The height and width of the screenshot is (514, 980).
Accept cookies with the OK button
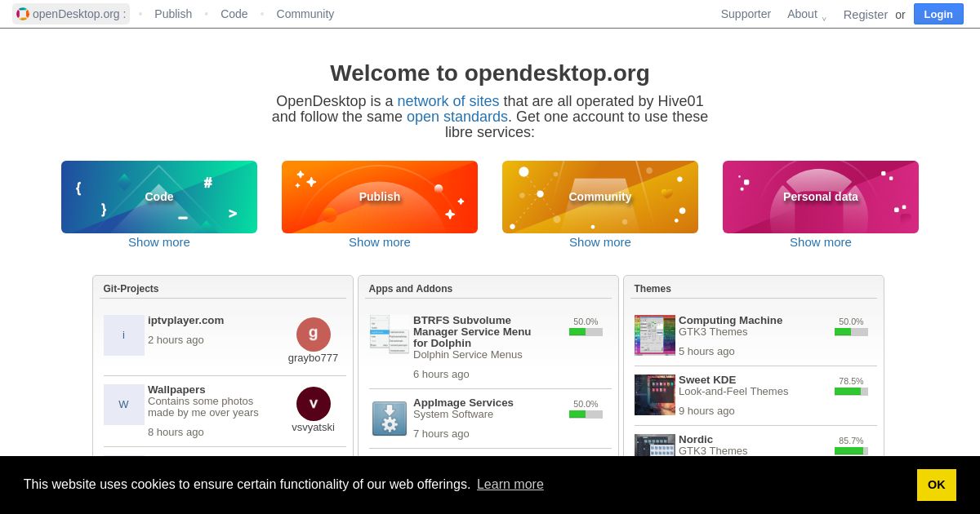click(937, 485)
